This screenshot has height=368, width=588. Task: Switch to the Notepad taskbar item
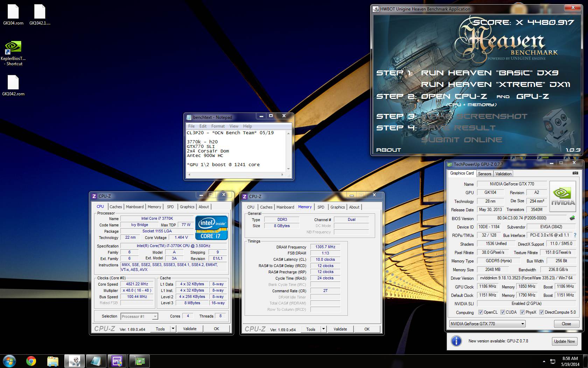click(96, 361)
